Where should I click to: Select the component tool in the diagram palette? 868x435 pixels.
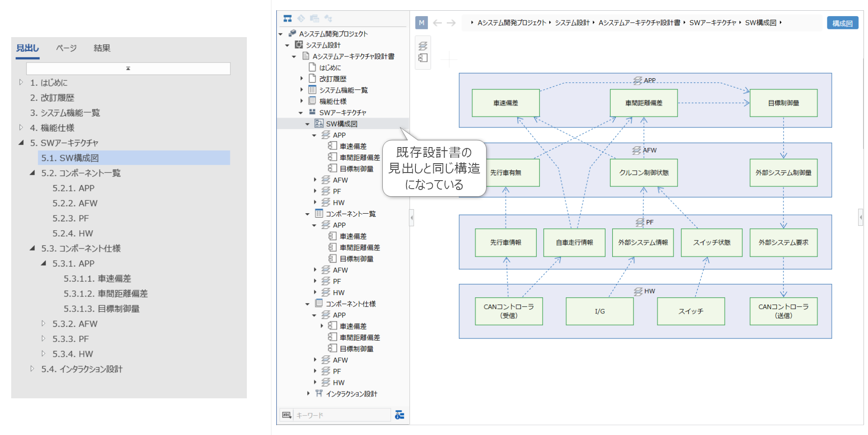point(423,58)
